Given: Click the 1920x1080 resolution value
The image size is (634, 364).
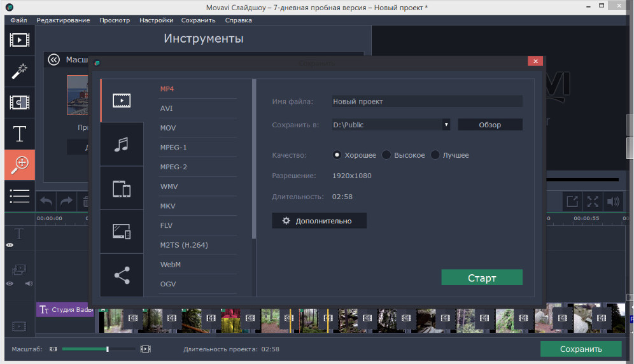Looking at the screenshot, I should 351,176.
